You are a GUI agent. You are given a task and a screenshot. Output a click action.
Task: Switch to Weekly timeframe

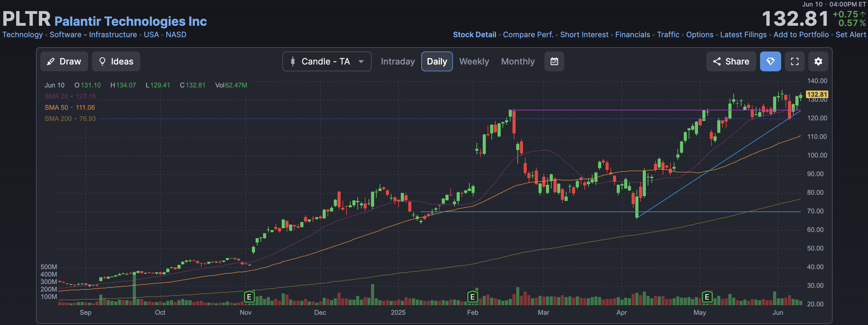tap(474, 61)
